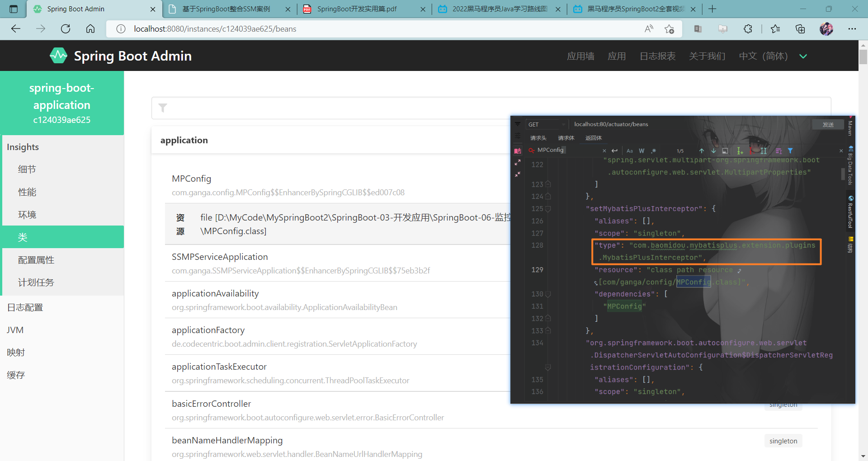Toggle match case Aa option
Viewport: 868px width, 461px height.
[630, 151]
